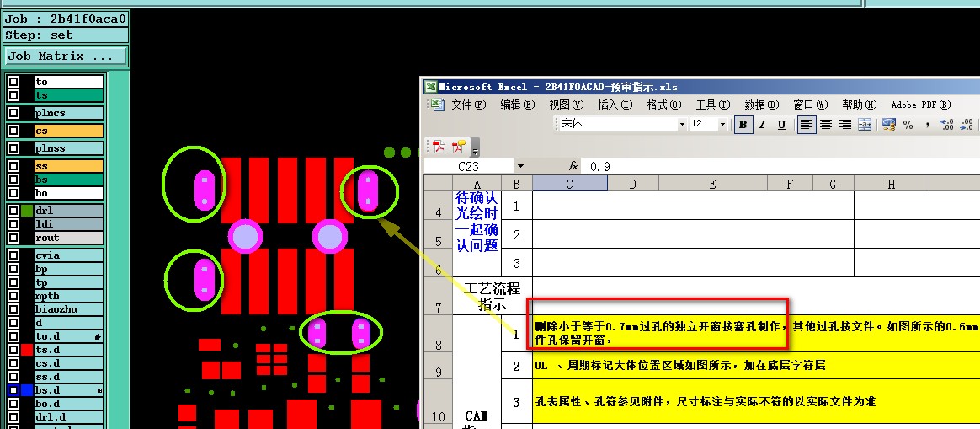Open Excel 视图(V) menu
980x429 pixels.
coord(567,105)
